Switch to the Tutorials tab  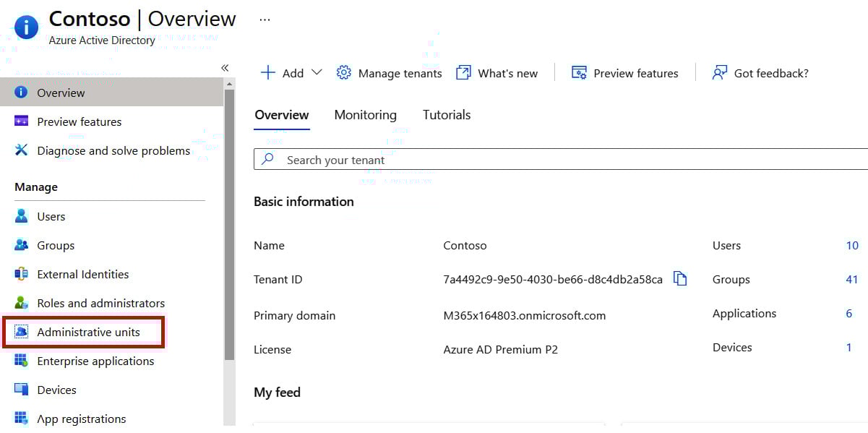click(x=447, y=115)
